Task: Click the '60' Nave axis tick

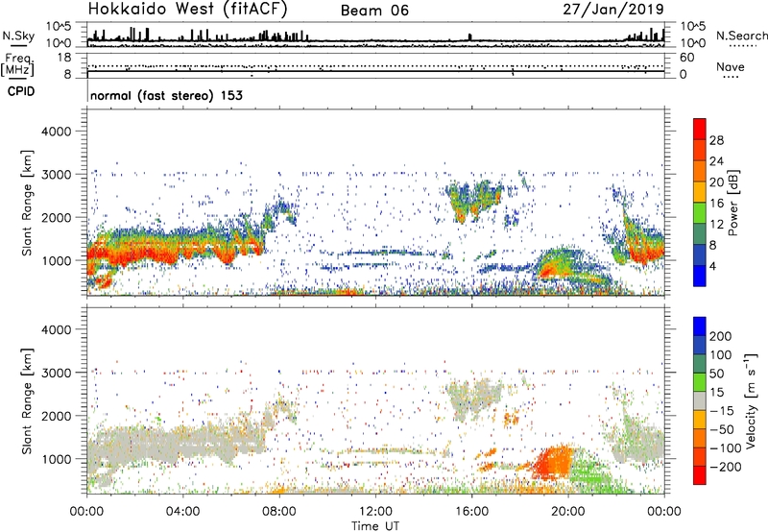Action: click(x=686, y=58)
